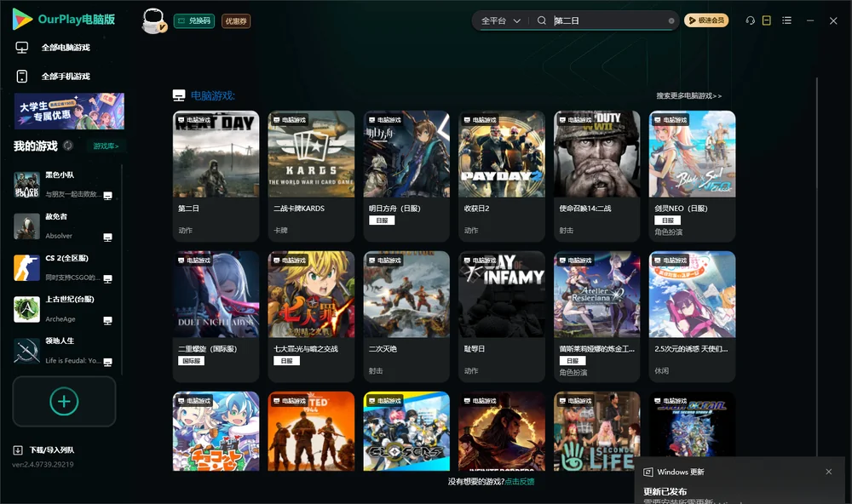
Task: Clear the search box text
Action: click(671, 20)
